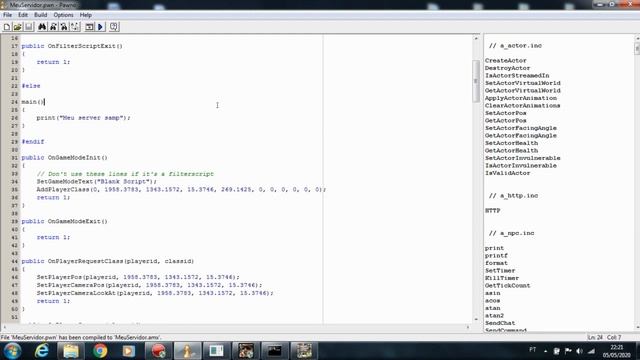The height and width of the screenshot is (360, 640).
Task: Click the 'public OnPlayerRequestClass' line
Action: pyautogui.click(x=108, y=261)
